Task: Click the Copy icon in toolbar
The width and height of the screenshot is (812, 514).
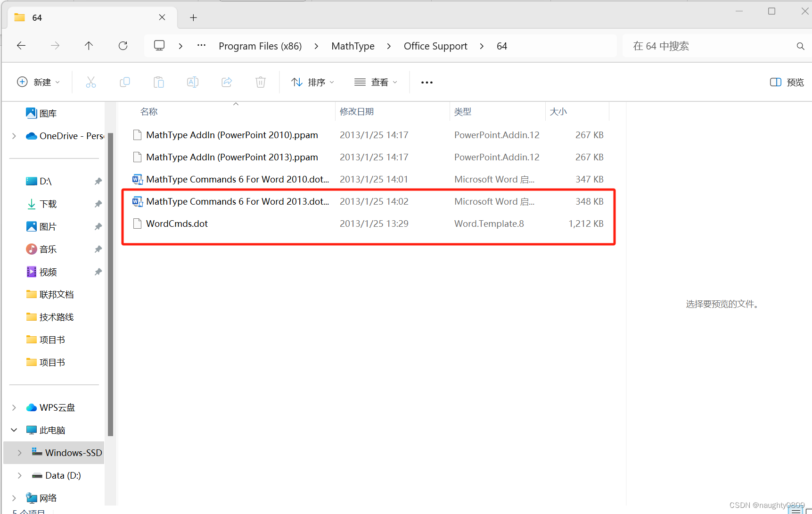Action: coord(125,82)
